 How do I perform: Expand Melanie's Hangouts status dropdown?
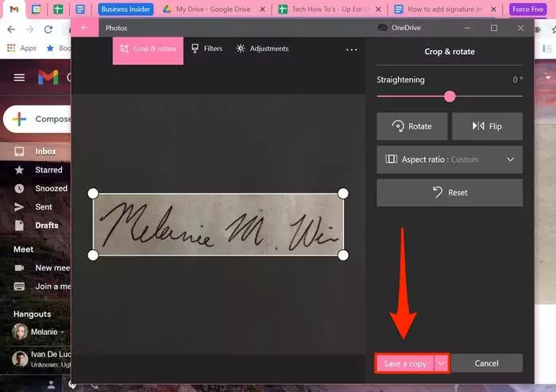(64, 332)
